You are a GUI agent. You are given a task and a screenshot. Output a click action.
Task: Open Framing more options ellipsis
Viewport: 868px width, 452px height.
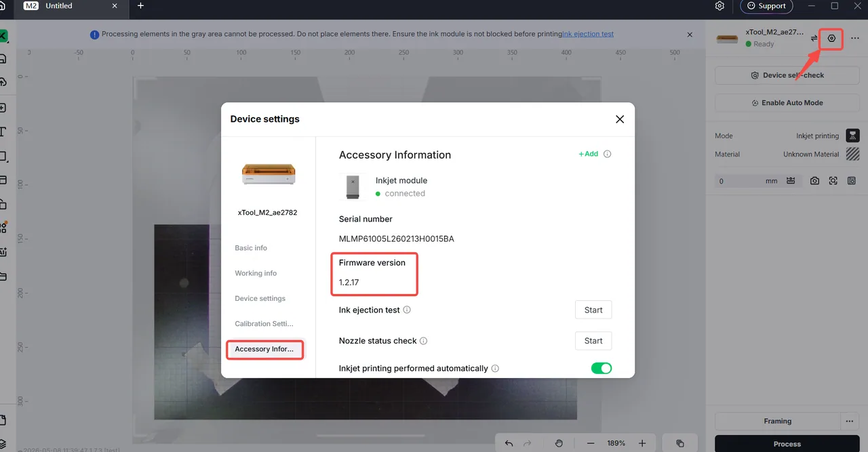[x=850, y=421]
